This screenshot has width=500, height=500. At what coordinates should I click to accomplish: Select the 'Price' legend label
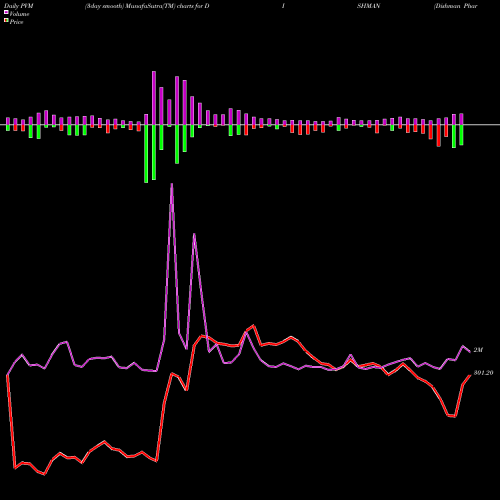16,22
